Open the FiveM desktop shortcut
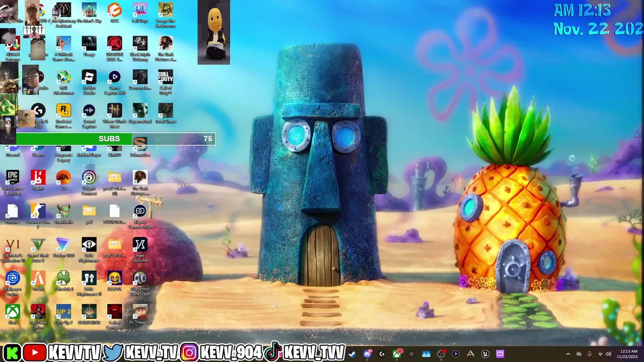 [38, 282]
